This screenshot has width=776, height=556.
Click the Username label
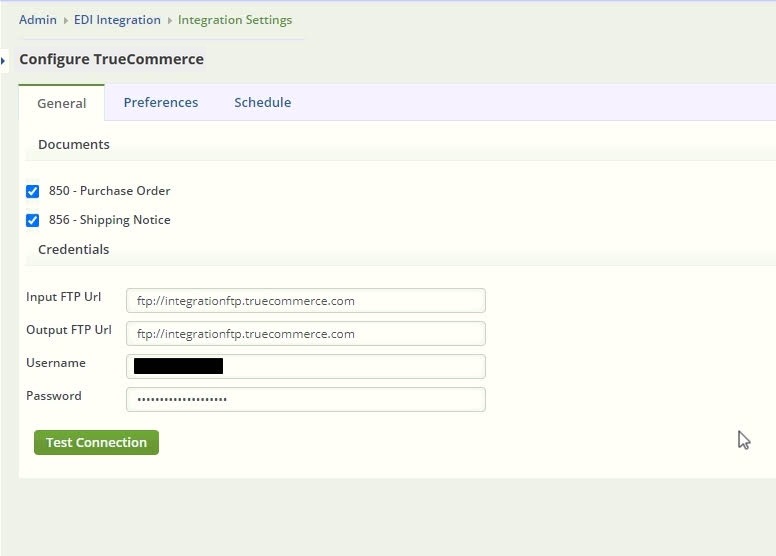click(56, 362)
